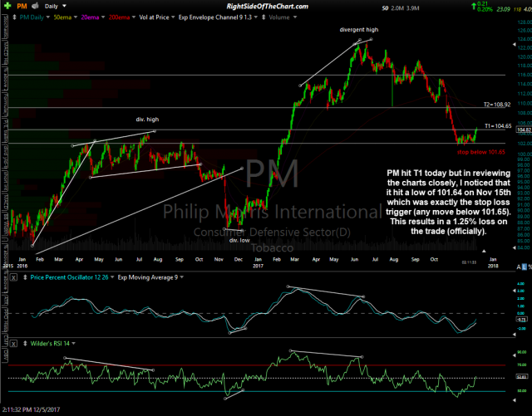
Task: Click the div. high annotation
Action: (x=147, y=120)
